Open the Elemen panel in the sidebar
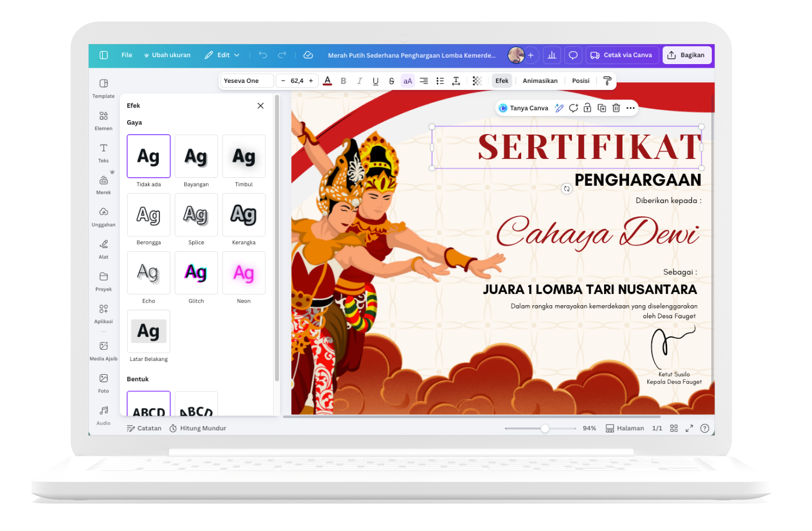Image resolution: width=812 pixels, height=531 pixels. point(103,120)
